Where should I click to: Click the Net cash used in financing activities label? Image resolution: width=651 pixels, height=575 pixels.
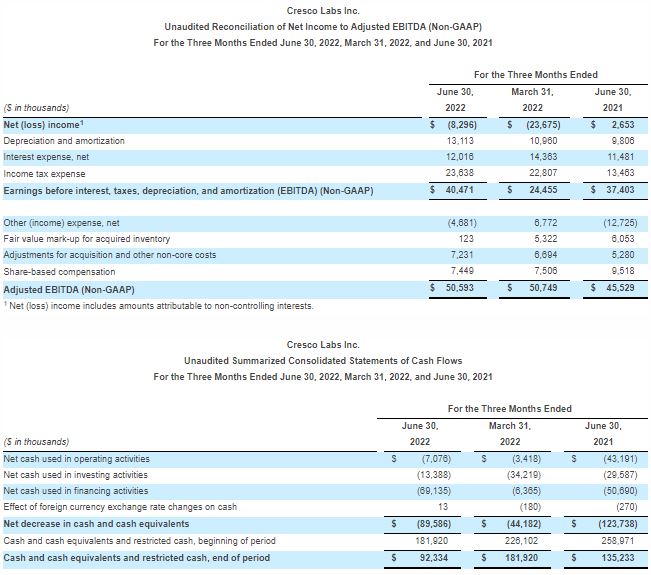coord(77,491)
